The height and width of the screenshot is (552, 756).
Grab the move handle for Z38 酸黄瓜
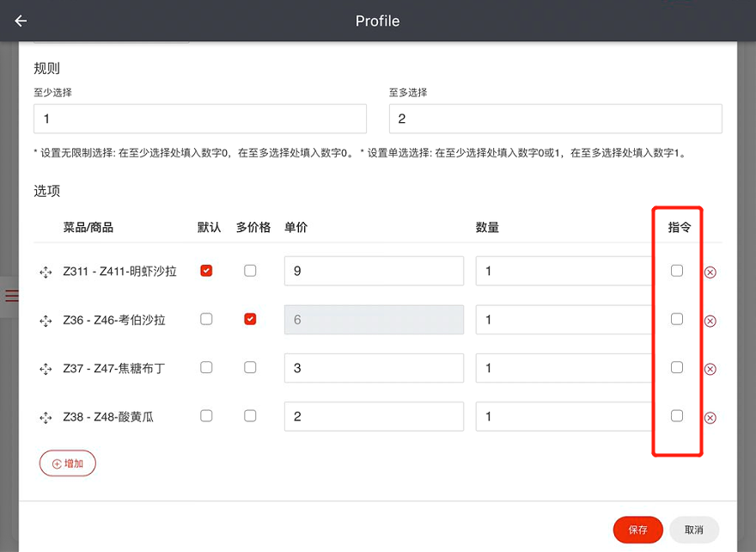pos(46,417)
